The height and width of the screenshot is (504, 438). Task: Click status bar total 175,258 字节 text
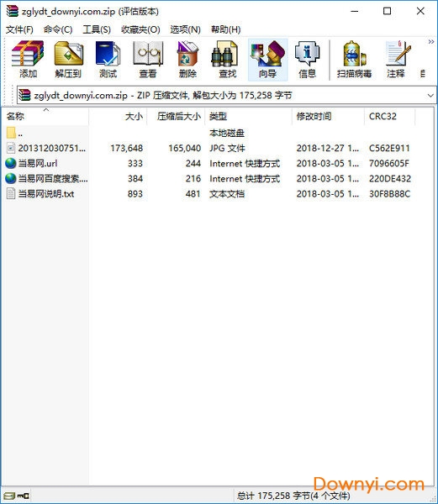pyautogui.click(x=293, y=496)
